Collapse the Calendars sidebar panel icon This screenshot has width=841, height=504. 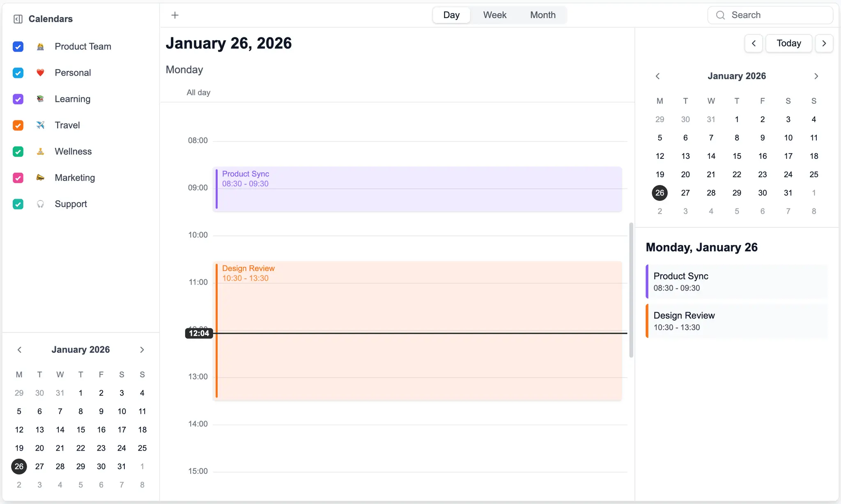[18, 19]
